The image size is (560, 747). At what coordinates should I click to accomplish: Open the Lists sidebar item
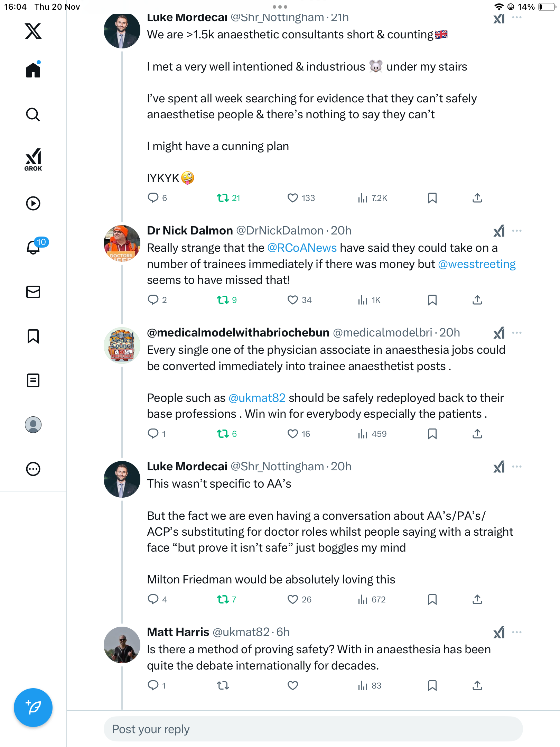33,380
